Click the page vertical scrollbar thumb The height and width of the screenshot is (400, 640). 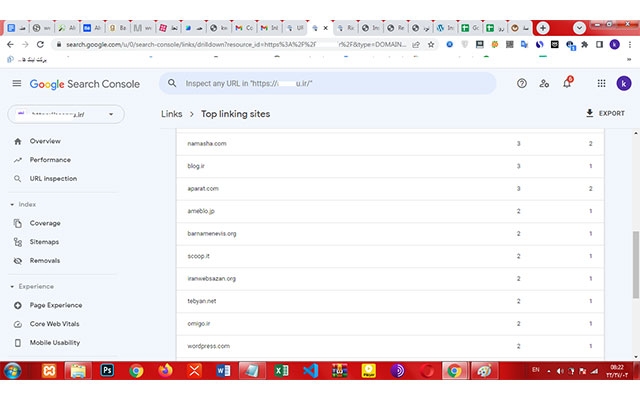[636, 264]
